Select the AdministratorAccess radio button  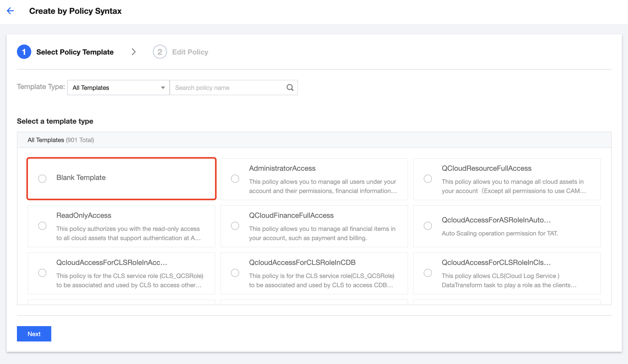point(235,178)
